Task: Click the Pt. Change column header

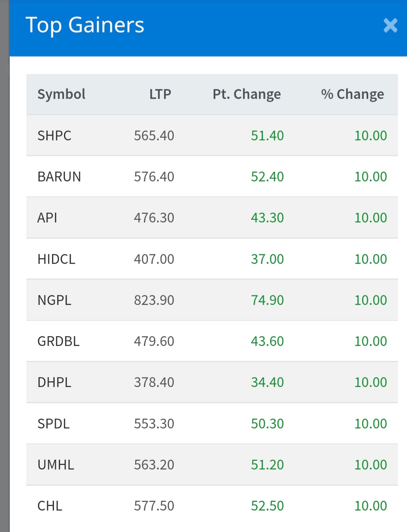Action: click(247, 94)
